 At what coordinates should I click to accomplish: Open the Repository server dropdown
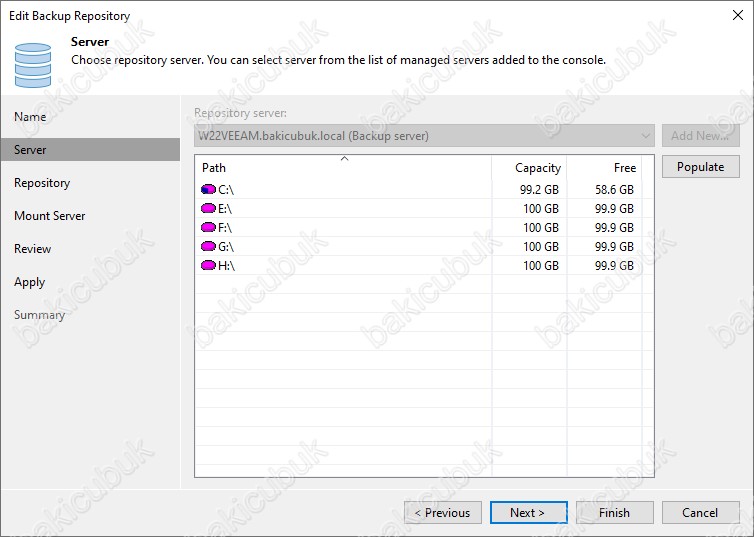(424, 136)
